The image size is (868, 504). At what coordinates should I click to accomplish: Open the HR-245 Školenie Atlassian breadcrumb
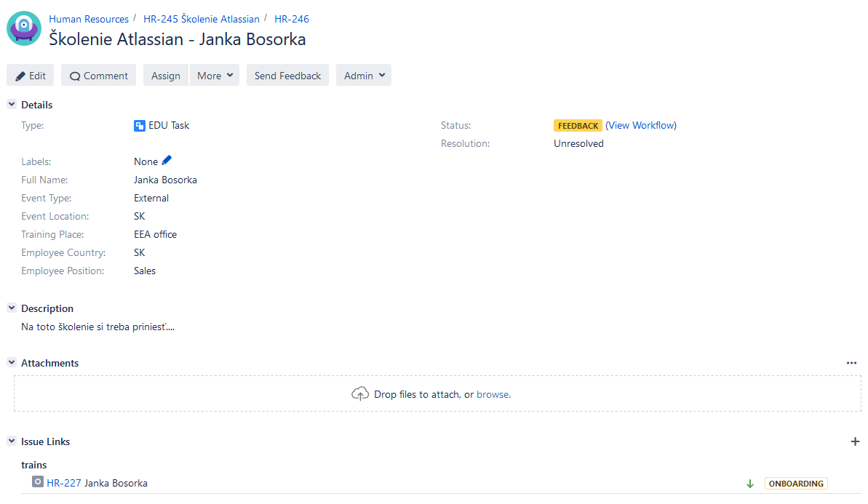pos(202,18)
